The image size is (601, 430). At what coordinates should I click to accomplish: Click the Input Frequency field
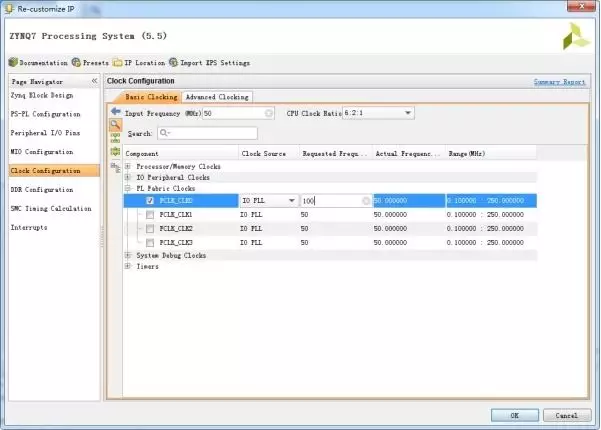(238, 113)
